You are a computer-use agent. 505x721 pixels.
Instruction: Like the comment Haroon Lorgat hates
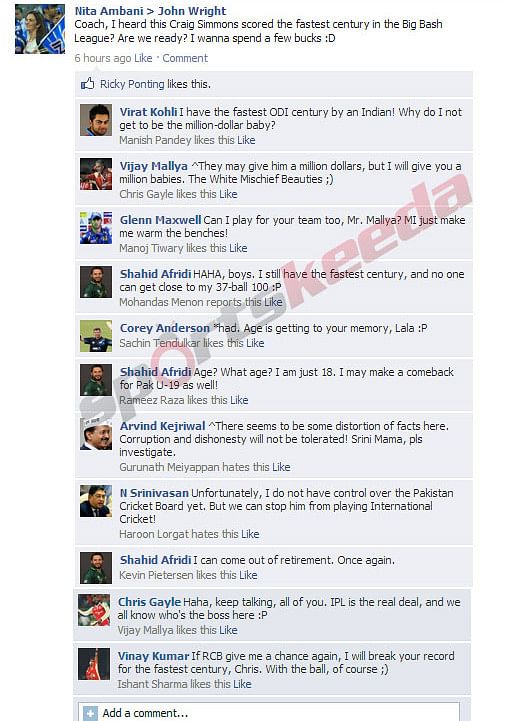[x=250, y=534]
